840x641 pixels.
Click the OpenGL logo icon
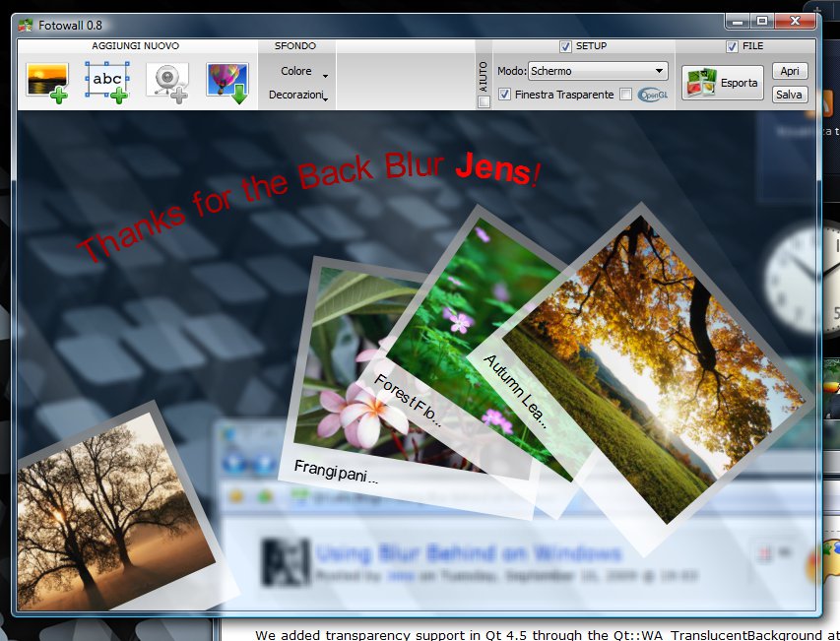(x=653, y=95)
